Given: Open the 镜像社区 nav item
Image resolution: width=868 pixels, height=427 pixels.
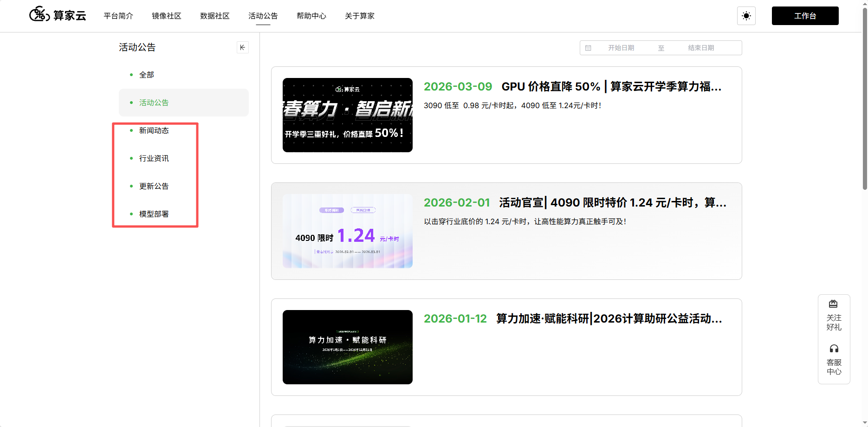Looking at the screenshot, I should (167, 16).
